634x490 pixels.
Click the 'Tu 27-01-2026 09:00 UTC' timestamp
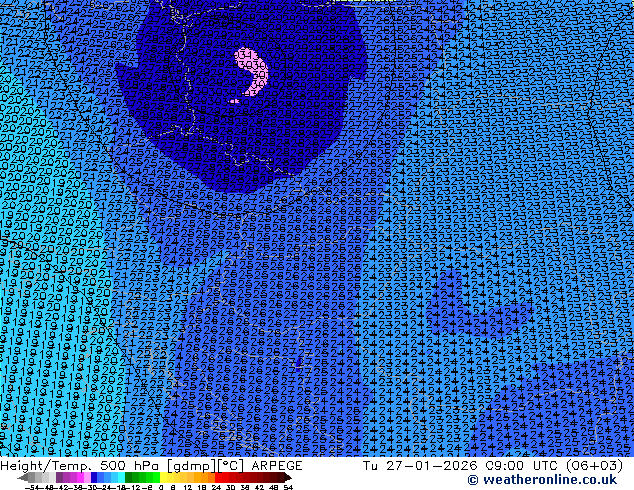pyautogui.click(x=462, y=466)
